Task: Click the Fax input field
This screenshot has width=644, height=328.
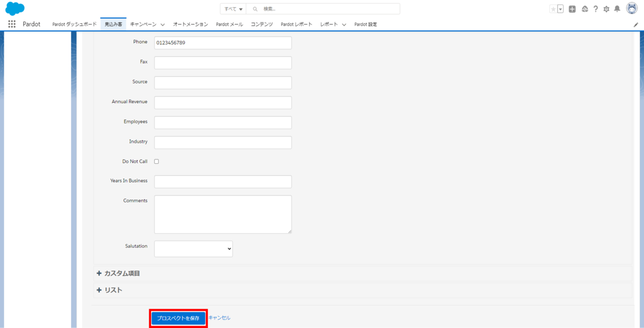Action: [223, 63]
